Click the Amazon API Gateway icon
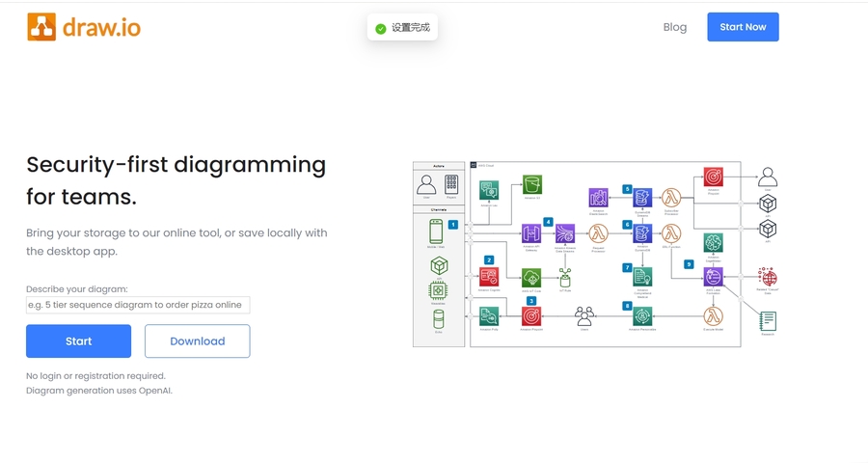 tap(530, 232)
